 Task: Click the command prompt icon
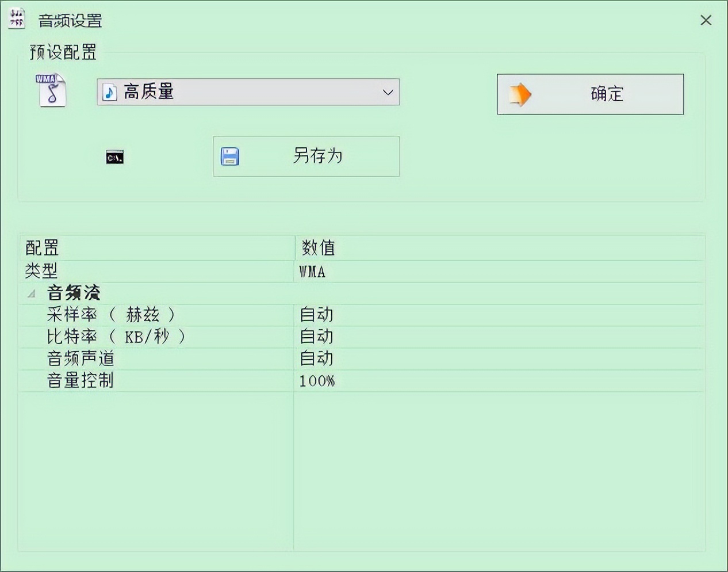pyautogui.click(x=114, y=156)
